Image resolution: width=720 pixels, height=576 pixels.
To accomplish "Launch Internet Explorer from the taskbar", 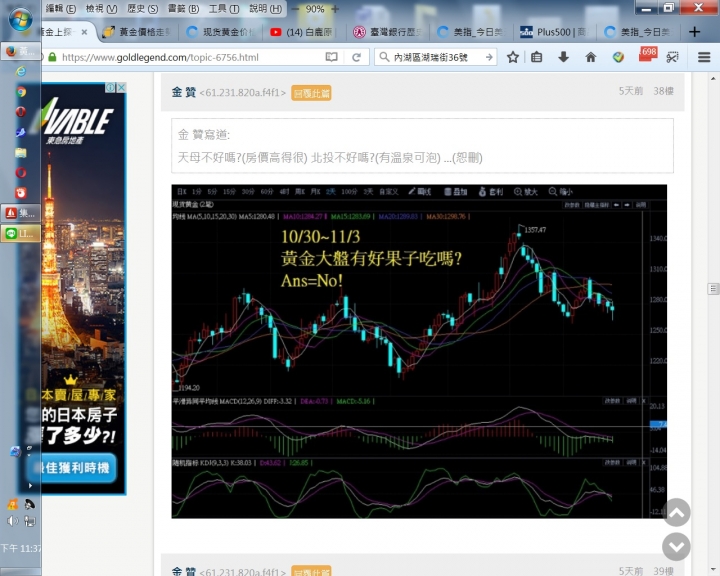I will coord(21,71).
